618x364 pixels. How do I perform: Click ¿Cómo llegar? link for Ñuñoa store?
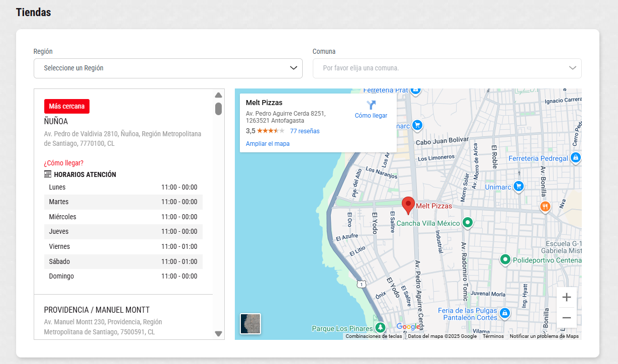click(x=64, y=163)
